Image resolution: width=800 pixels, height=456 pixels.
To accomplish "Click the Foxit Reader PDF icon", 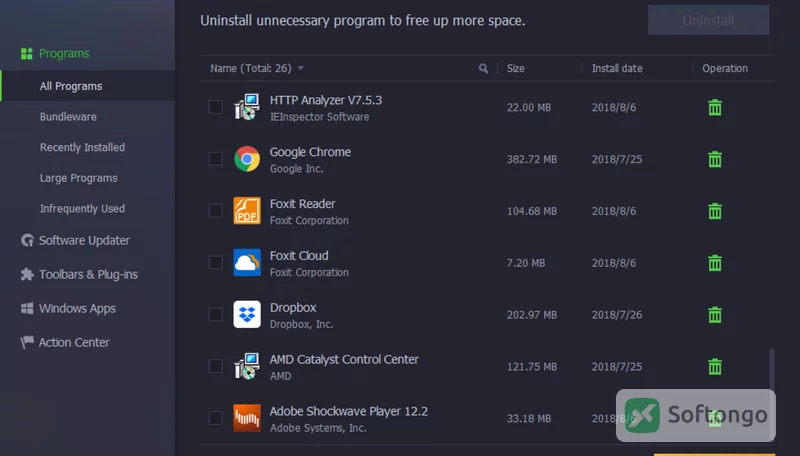I will [247, 211].
